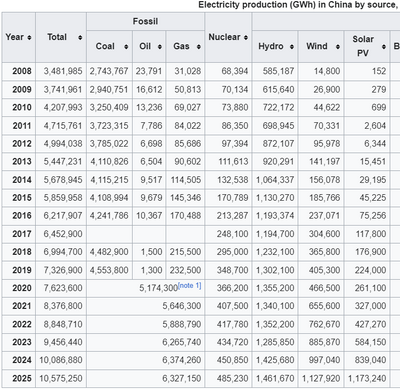This screenshot has height=389, width=400.
Task: Click fossil value 5,646,300 for 2021
Action: click(x=182, y=306)
